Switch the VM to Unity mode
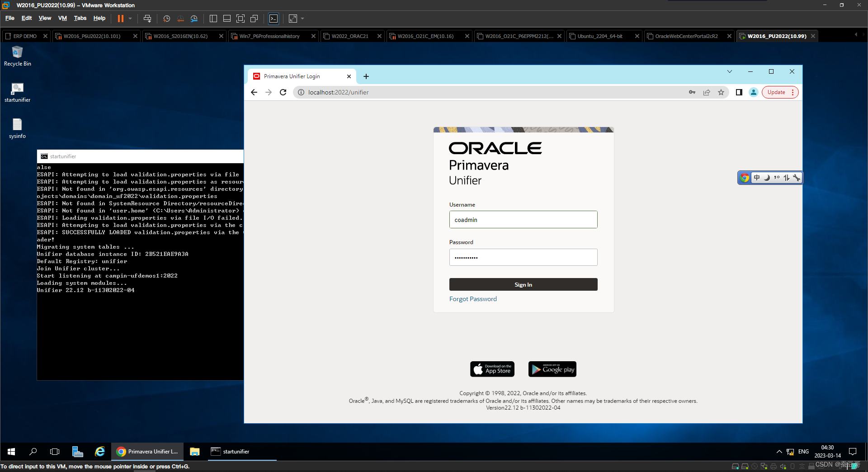Viewport: 868px width, 472px height. pos(255,19)
